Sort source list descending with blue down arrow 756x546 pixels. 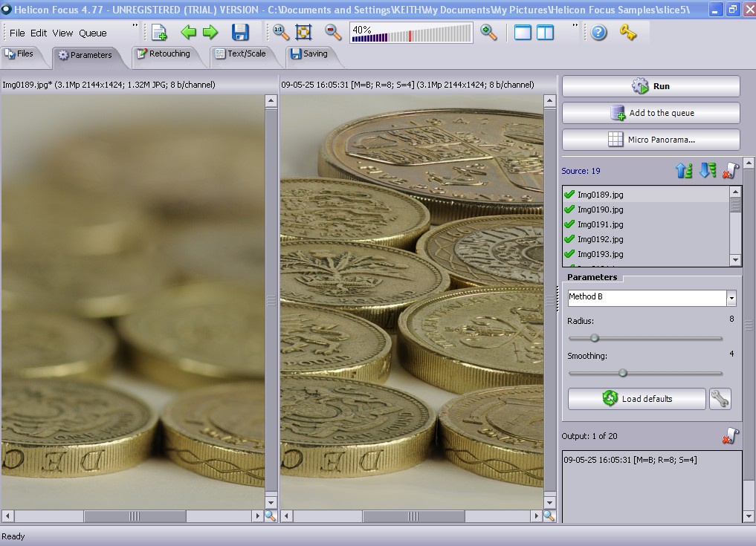point(708,171)
